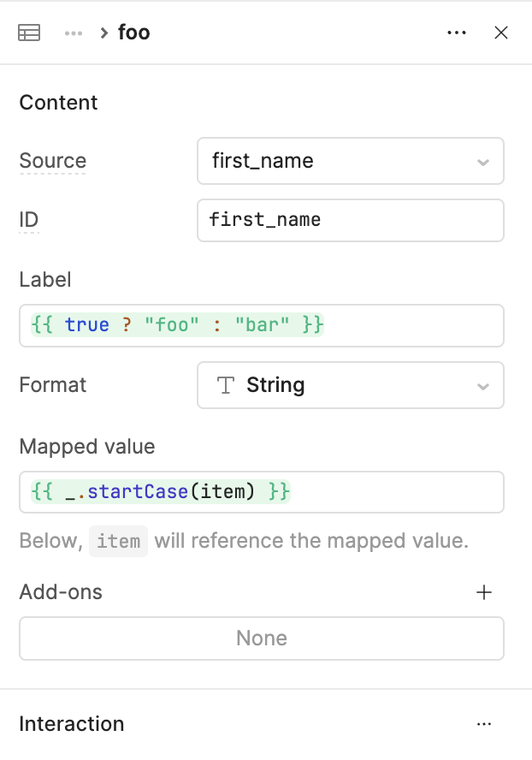Image resolution: width=532 pixels, height=760 pixels.
Task: Click the None add-ons placeholder box
Action: (261, 638)
